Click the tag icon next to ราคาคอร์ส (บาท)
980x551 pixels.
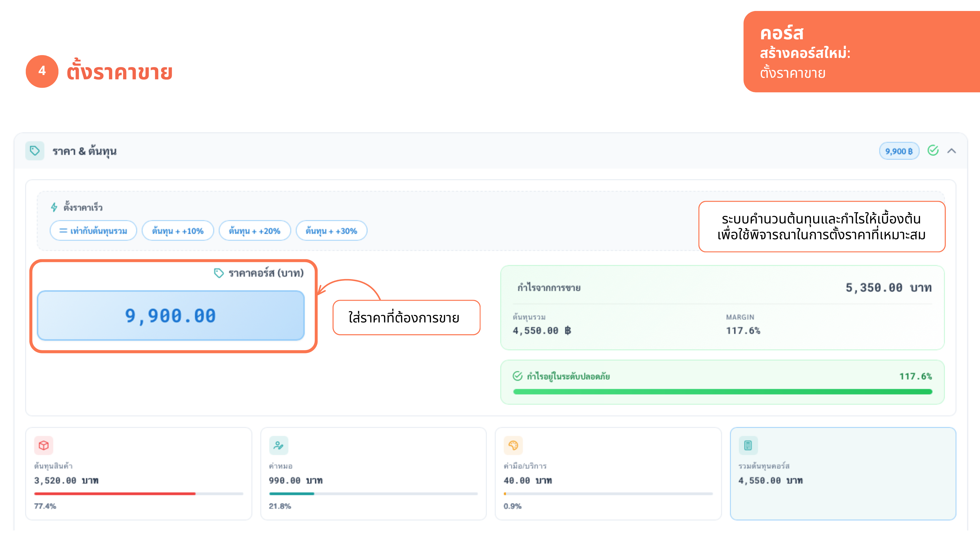(x=219, y=273)
